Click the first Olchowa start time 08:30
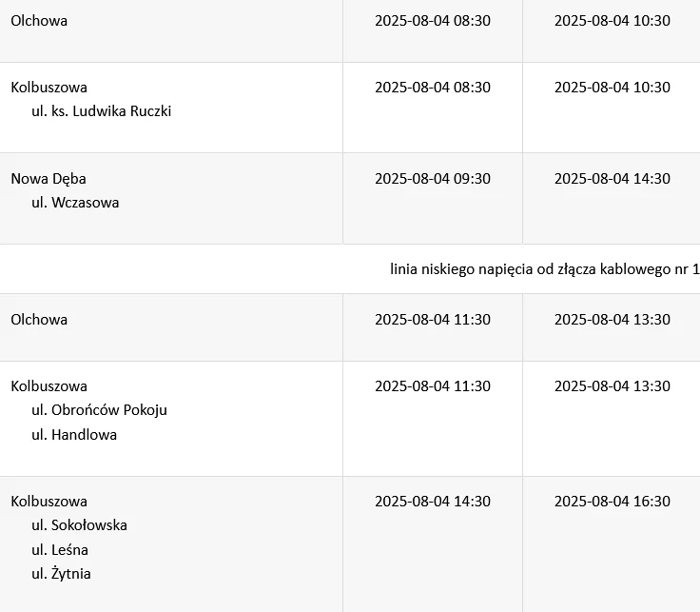 (433, 21)
